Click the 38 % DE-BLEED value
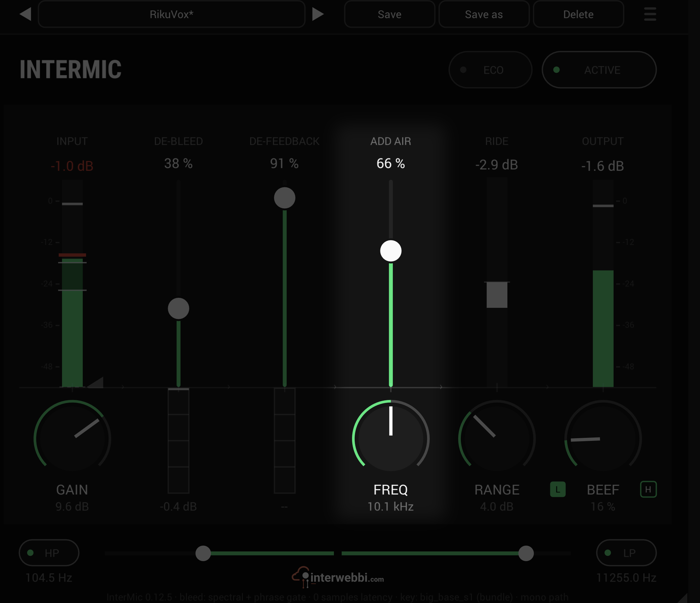Viewport: 700px width, 603px height. point(179,163)
